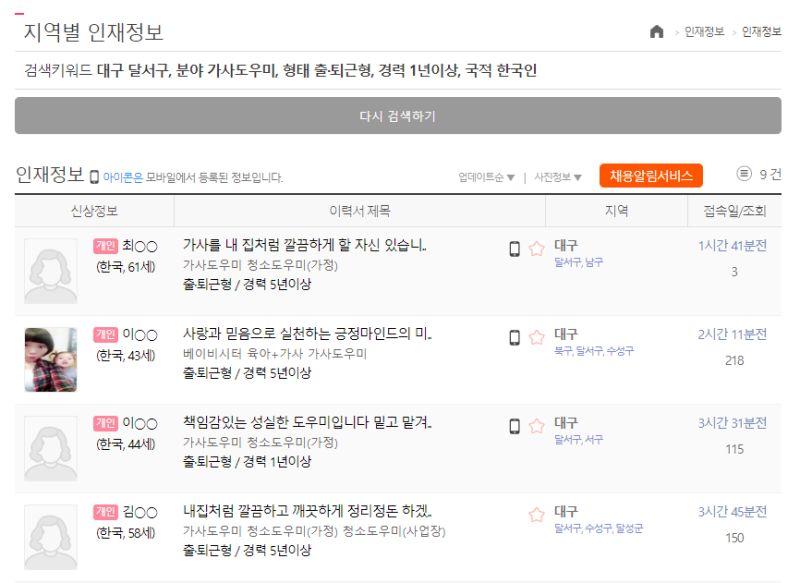The image size is (800, 583).
Task: Favorite the 최○○ resume with star
Action: pyautogui.click(x=536, y=248)
